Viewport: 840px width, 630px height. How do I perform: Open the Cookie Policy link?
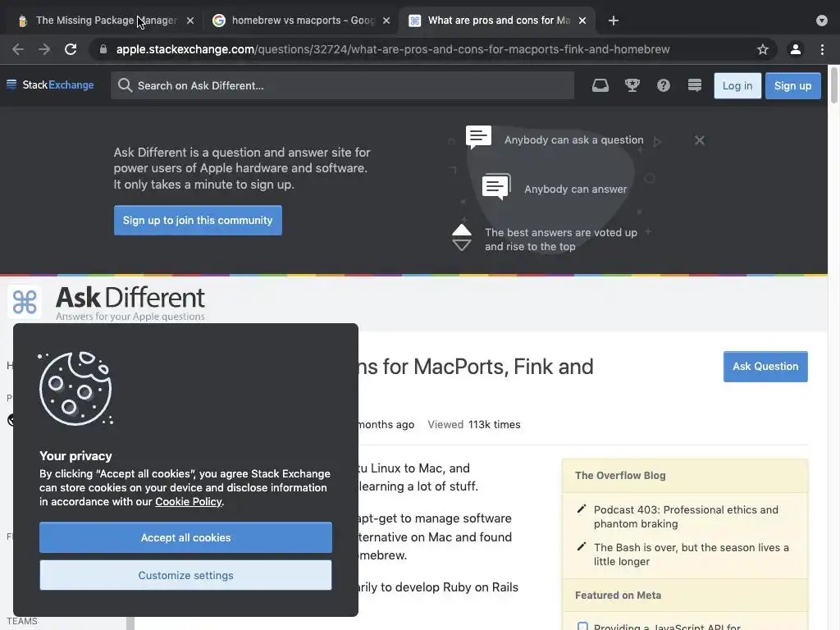click(x=188, y=501)
